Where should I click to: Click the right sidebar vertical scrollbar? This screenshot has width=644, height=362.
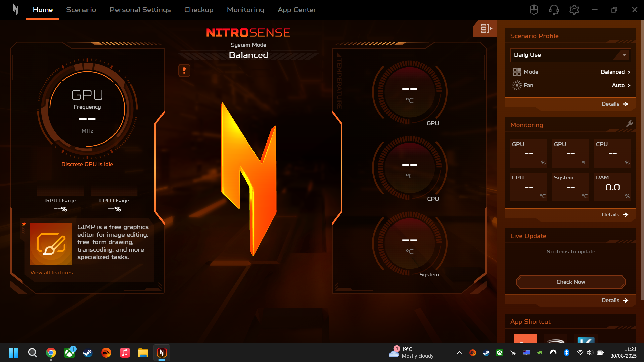[642, 160]
